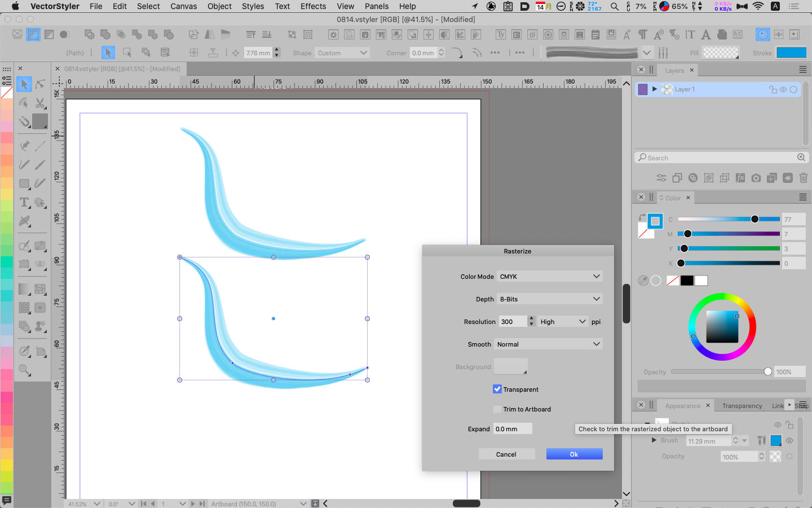Choose the Zoom magnifier tool

(24, 370)
